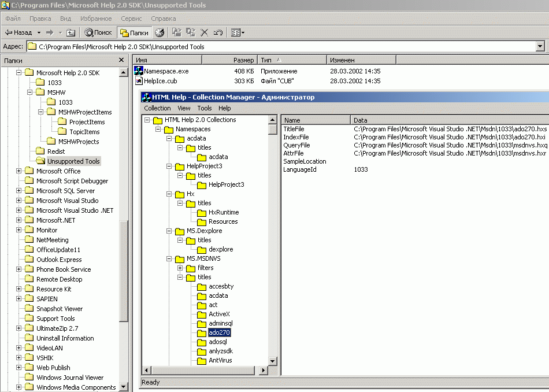The image size is (549, 392).
Task: Open Collection menu in Collection Manager
Action: 157,108
